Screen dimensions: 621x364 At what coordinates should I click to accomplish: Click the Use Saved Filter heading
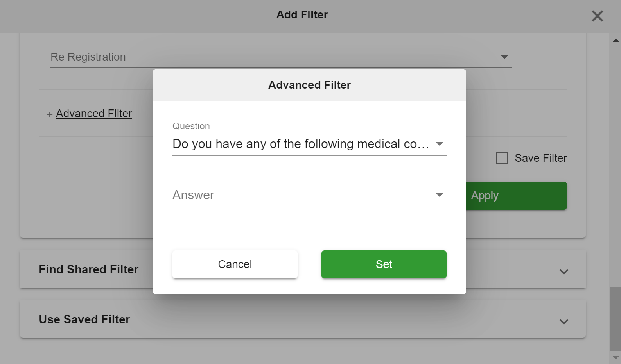click(84, 319)
